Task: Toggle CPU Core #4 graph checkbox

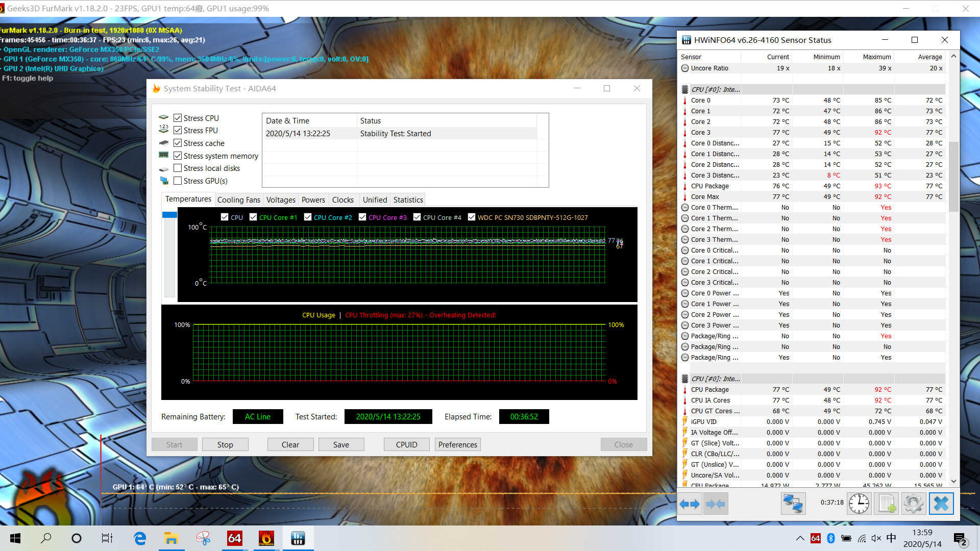Action: [x=417, y=217]
